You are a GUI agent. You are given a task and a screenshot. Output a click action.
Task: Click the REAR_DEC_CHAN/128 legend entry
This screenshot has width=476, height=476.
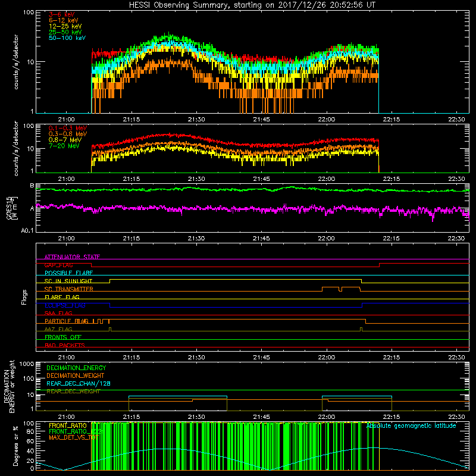79,384
